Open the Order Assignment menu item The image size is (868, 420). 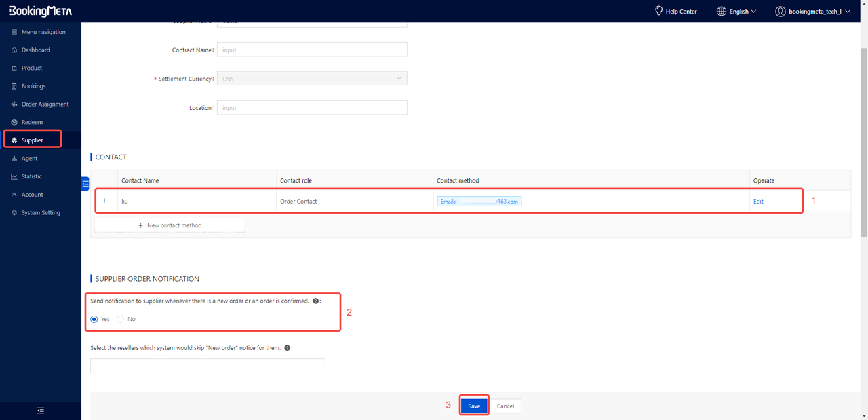[45, 104]
